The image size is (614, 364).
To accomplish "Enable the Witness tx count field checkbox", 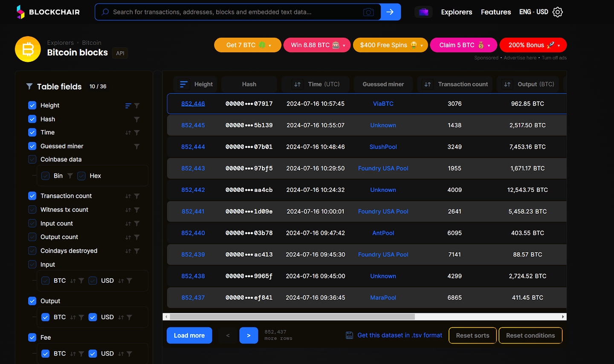I will pos(32,209).
